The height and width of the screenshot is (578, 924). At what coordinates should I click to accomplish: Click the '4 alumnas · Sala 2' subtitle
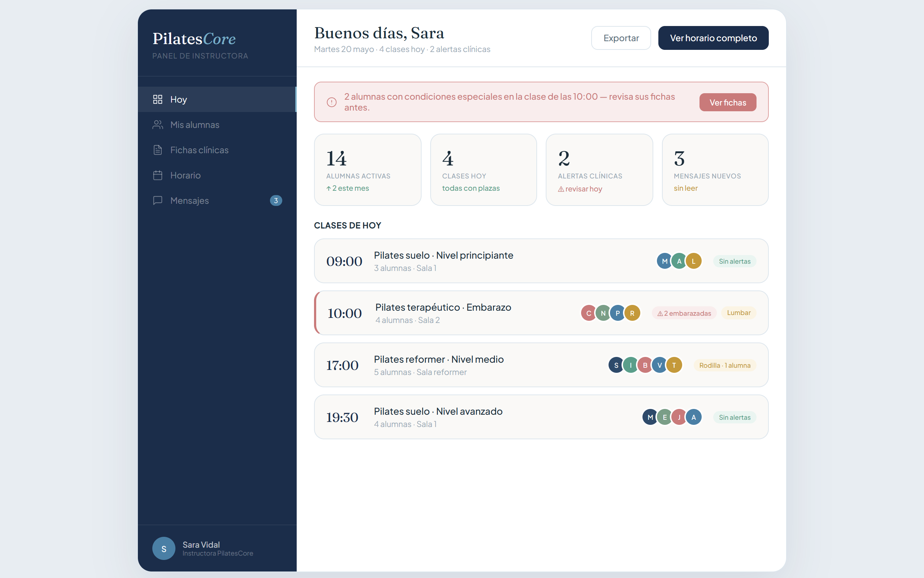pyautogui.click(x=407, y=320)
